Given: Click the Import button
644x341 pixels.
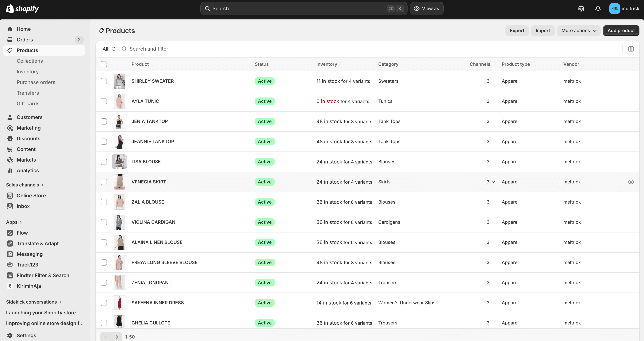Looking at the screenshot, I should pyautogui.click(x=542, y=30).
